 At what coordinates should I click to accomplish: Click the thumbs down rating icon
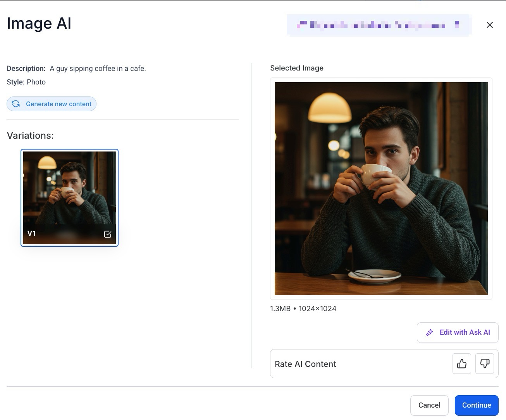pos(484,363)
